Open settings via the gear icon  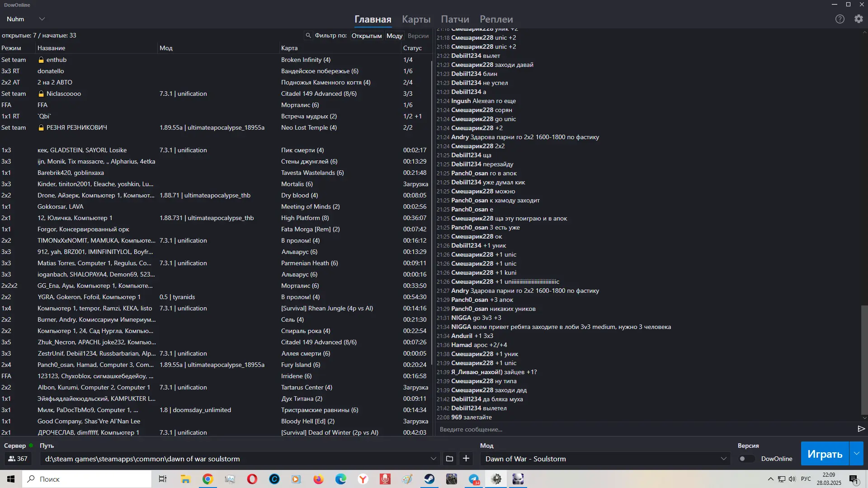click(x=859, y=19)
